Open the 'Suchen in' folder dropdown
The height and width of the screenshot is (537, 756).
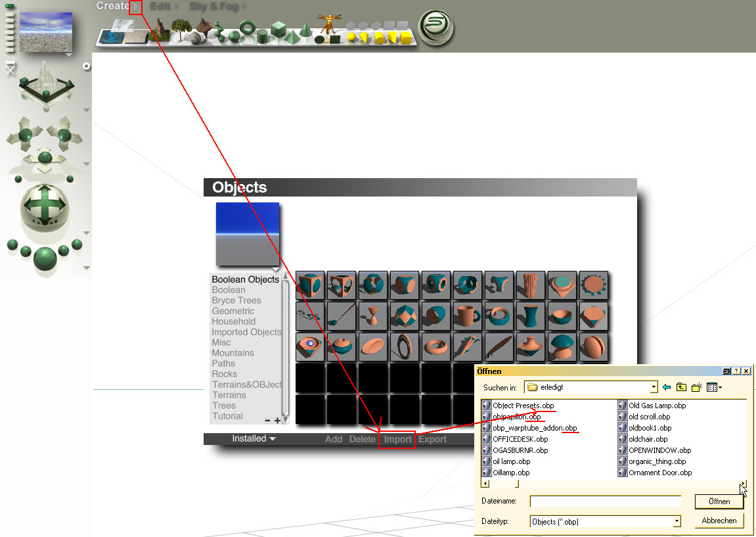(654, 387)
